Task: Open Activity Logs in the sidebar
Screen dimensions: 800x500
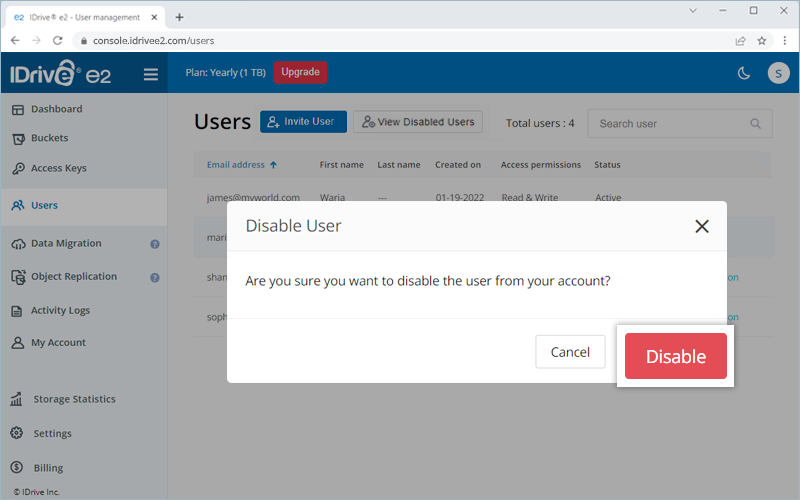Action: click(x=60, y=310)
